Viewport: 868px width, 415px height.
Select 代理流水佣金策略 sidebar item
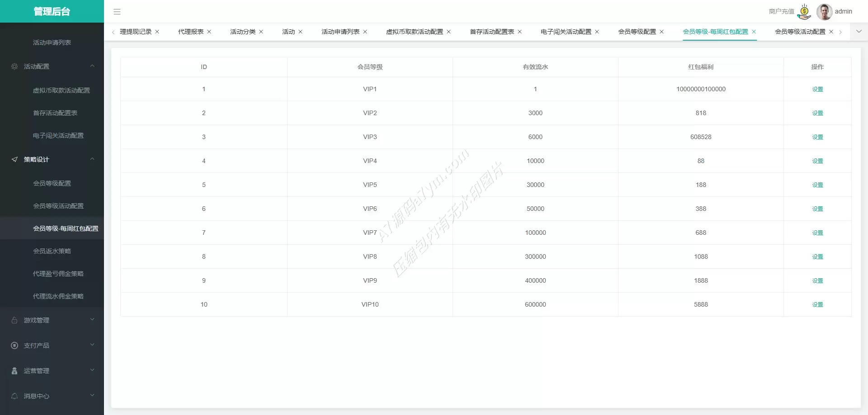pyautogui.click(x=58, y=296)
